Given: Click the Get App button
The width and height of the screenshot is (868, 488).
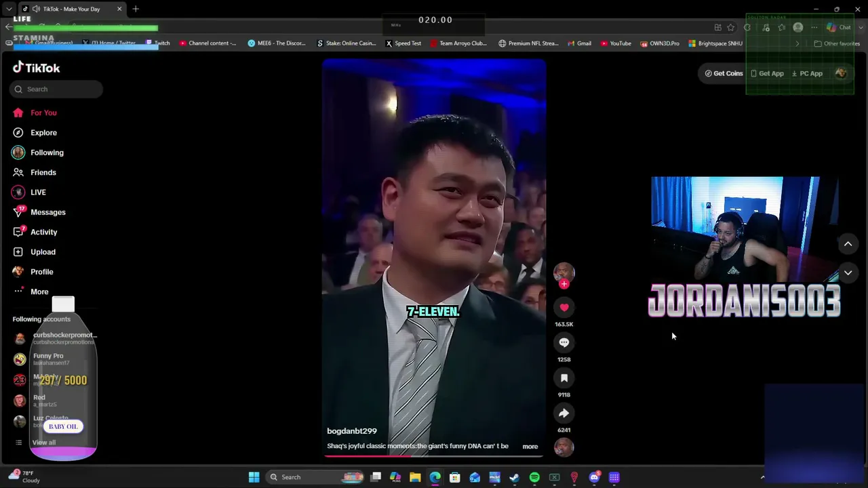Looking at the screenshot, I should [767, 73].
